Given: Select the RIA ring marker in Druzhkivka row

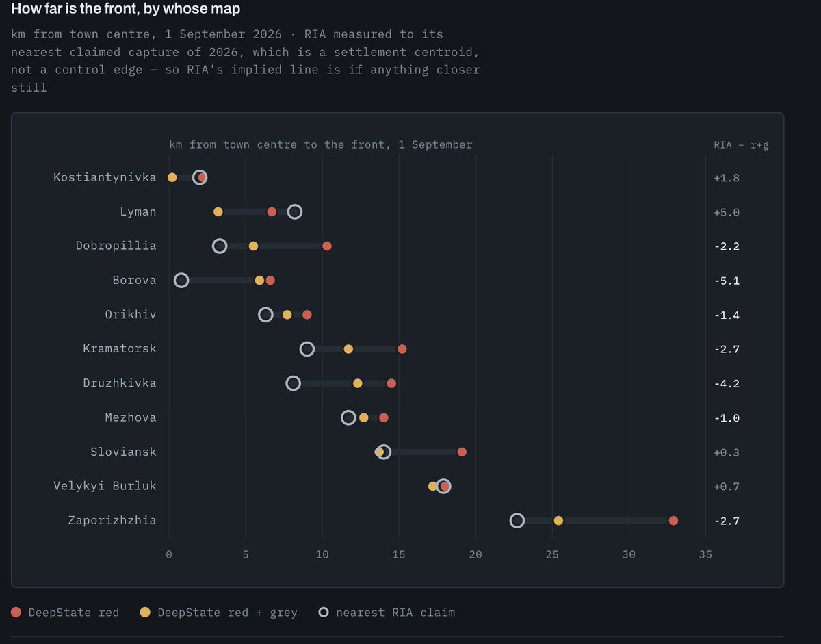Looking at the screenshot, I should point(293,383).
